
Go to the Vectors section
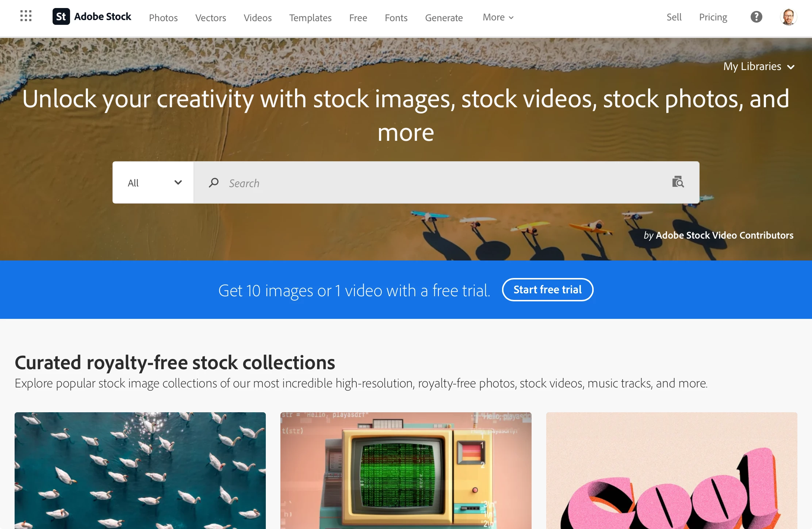pyautogui.click(x=211, y=18)
